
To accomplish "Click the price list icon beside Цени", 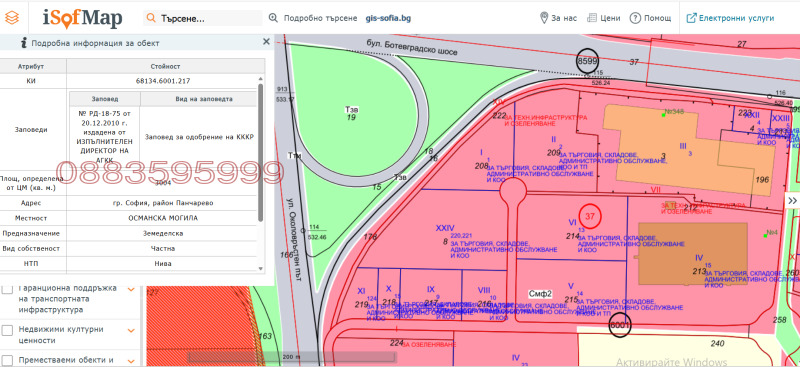I will pyautogui.click(x=591, y=18).
